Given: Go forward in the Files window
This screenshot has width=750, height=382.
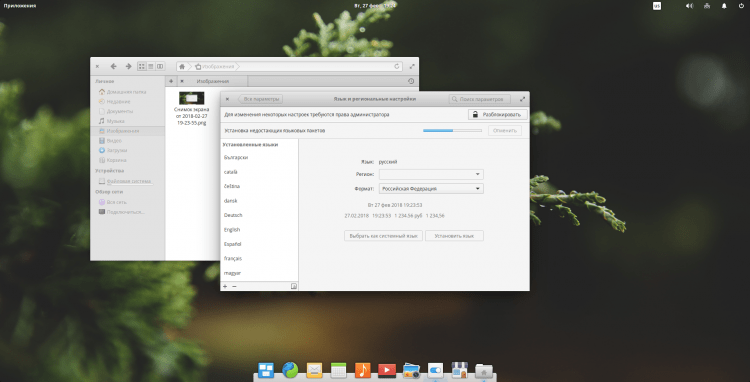Looking at the screenshot, I should 128,66.
